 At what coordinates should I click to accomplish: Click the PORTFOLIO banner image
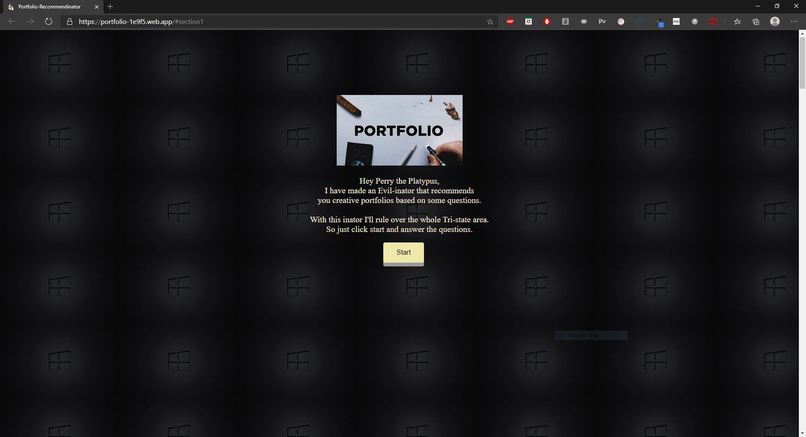point(399,130)
